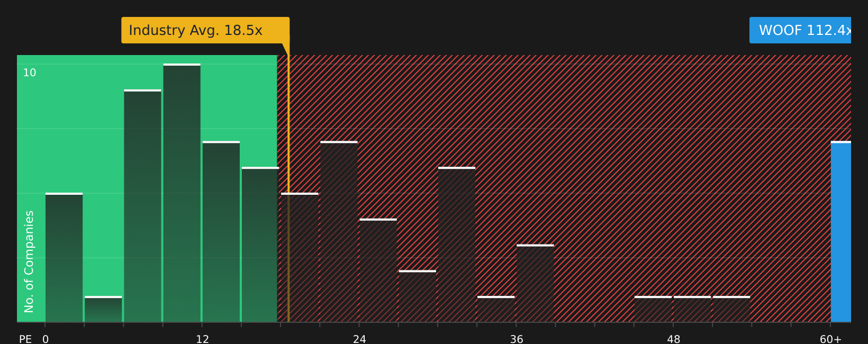Select the first bar starting at PE 0

[x=64, y=257]
